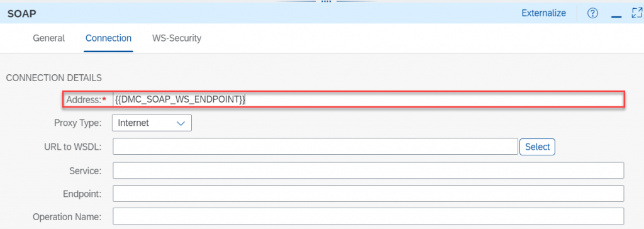The width and height of the screenshot is (644, 229).
Task: Click the SOAP panel title
Action: (22, 14)
